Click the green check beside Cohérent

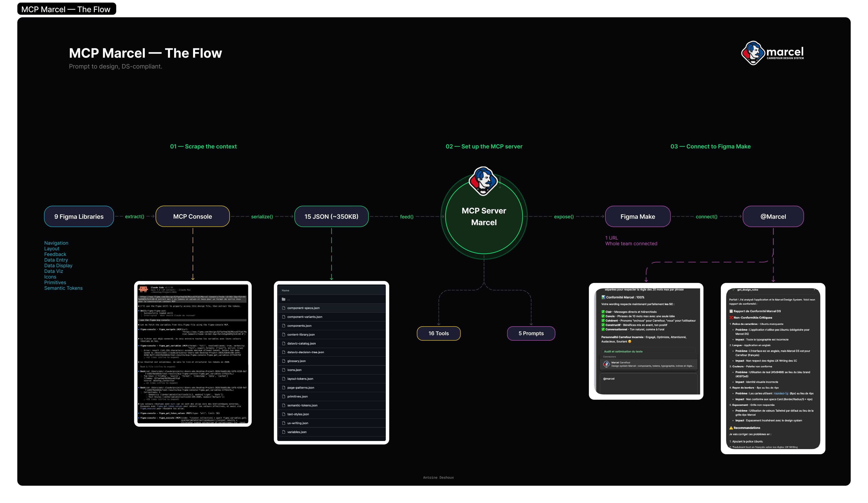[603, 321]
